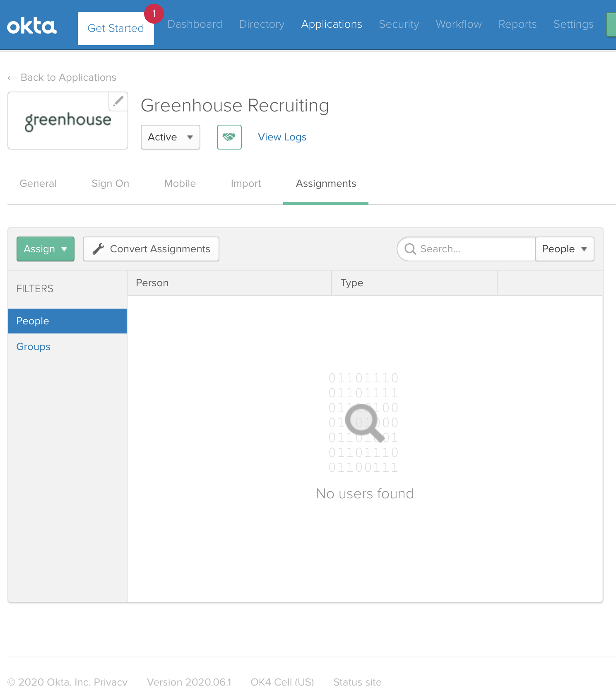The image size is (616, 686).
Task: Edit the Greenhouse logo with pencil icon
Action: point(118,101)
